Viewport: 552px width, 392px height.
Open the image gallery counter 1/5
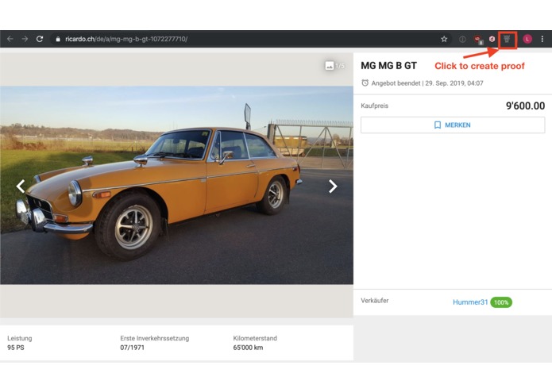335,66
